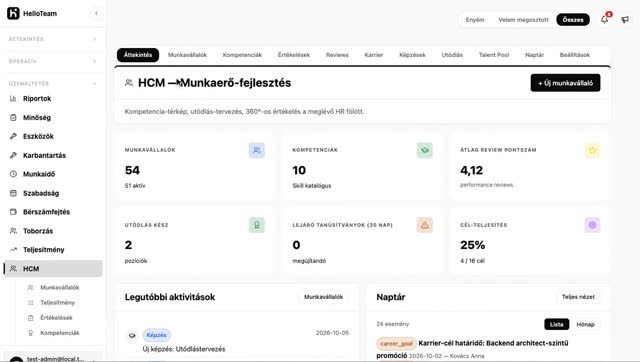Open the Értékelések sub-item under HCM
This screenshot has width=640, height=362.
click(x=56, y=318)
